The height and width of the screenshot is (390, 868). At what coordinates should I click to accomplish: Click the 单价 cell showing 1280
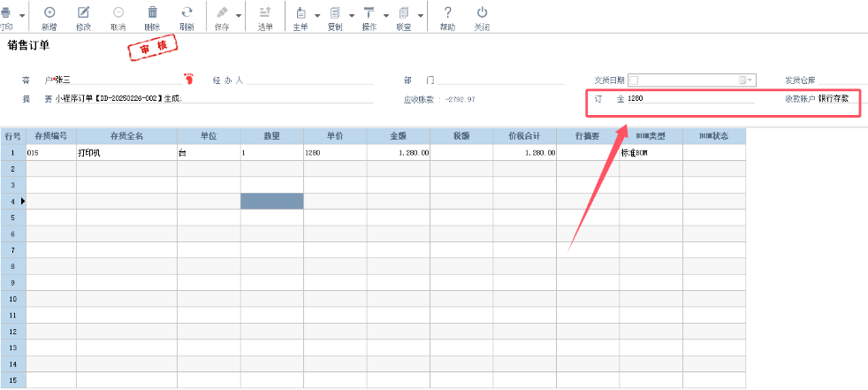click(x=335, y=152)
